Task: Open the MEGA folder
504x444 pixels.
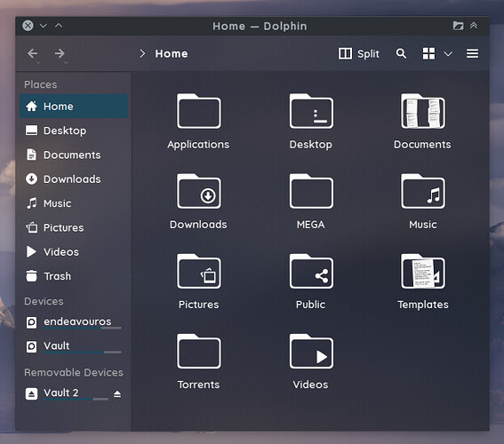Action: [311, 202]
